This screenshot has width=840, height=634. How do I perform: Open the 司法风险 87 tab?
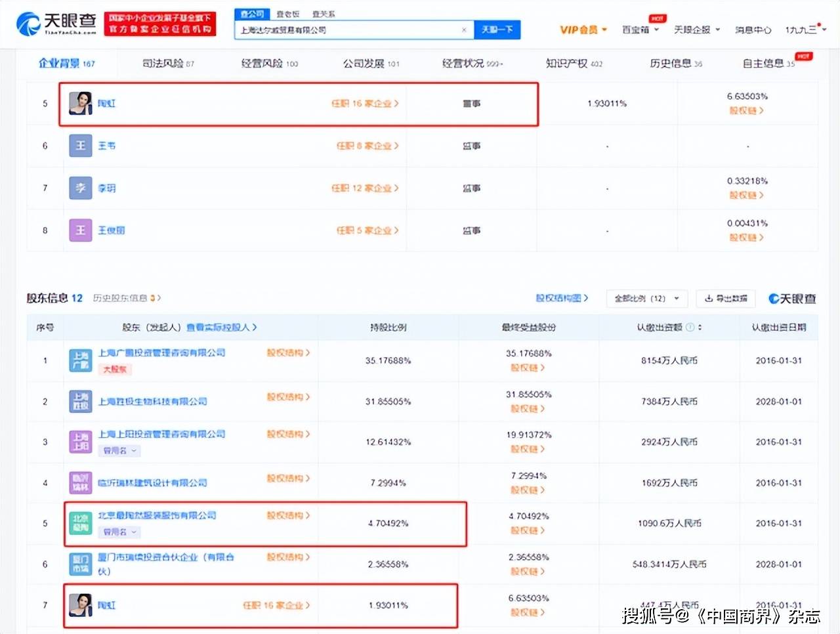(168, 64)
